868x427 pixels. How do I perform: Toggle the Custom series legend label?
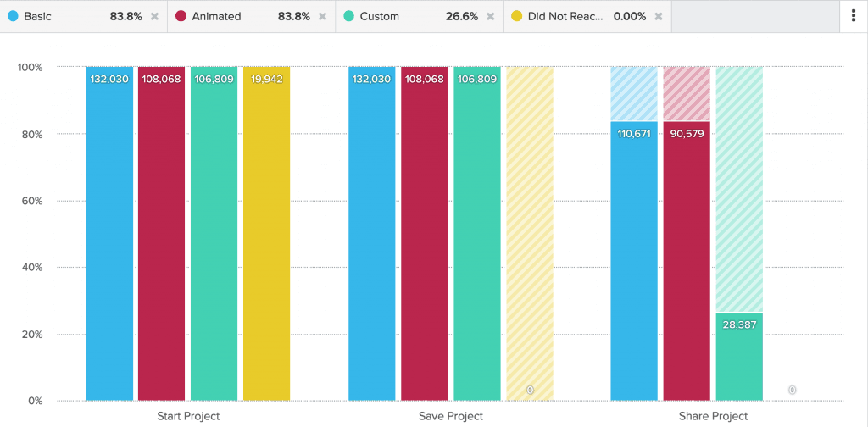[379, 17]
